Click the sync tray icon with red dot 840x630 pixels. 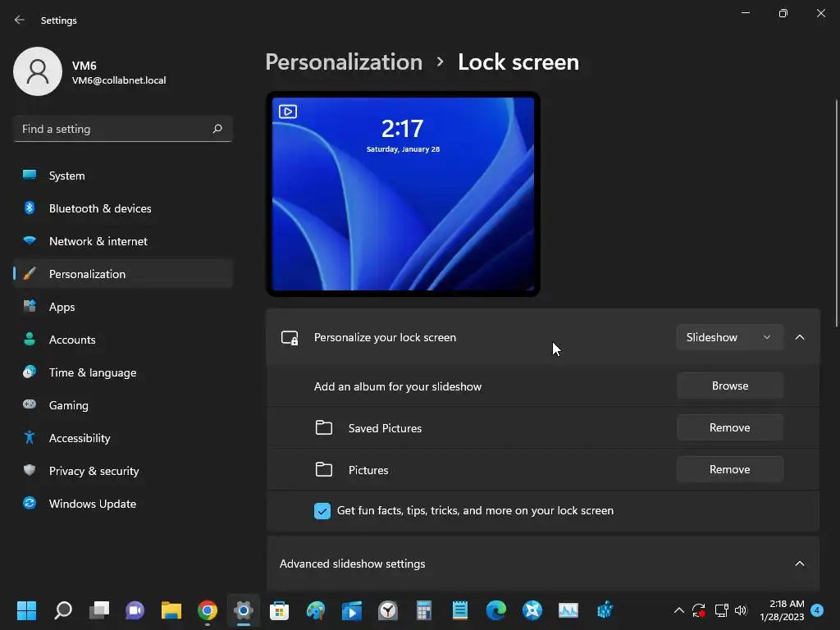699,609
